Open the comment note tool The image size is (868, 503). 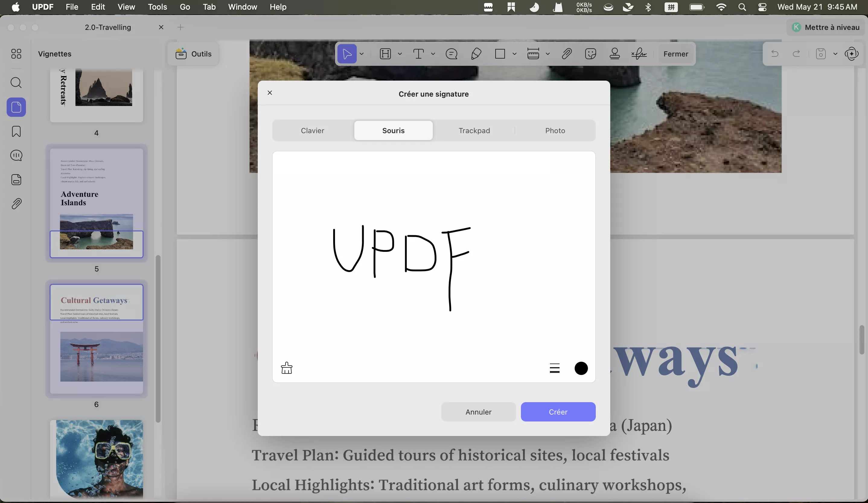pyautogui.click(x=451, y=54)
